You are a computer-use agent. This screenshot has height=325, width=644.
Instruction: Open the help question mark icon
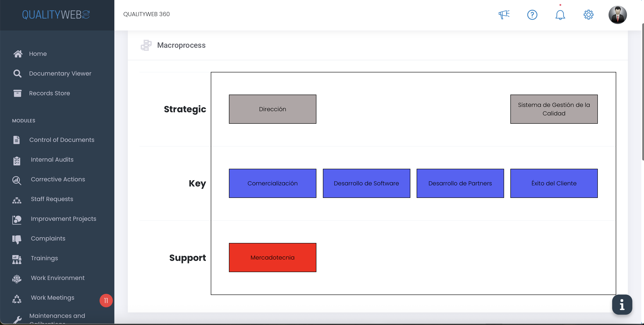pos(532,15)
